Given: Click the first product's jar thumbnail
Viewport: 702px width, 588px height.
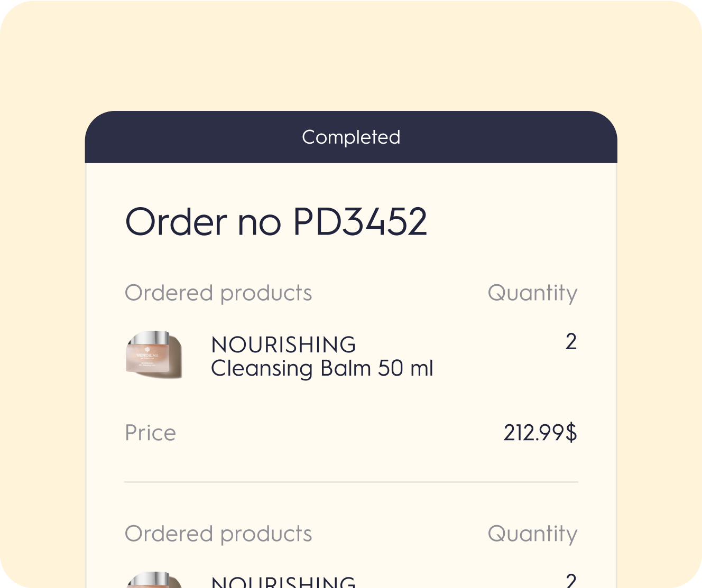Looking at the screenshot, I should pyautogui.click(x=154, y=355).
